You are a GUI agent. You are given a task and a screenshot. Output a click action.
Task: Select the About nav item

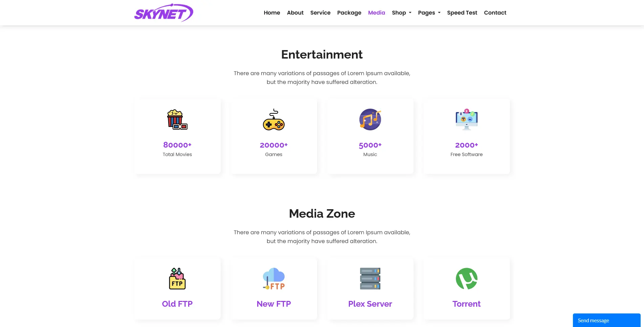(x=295, y=13)
